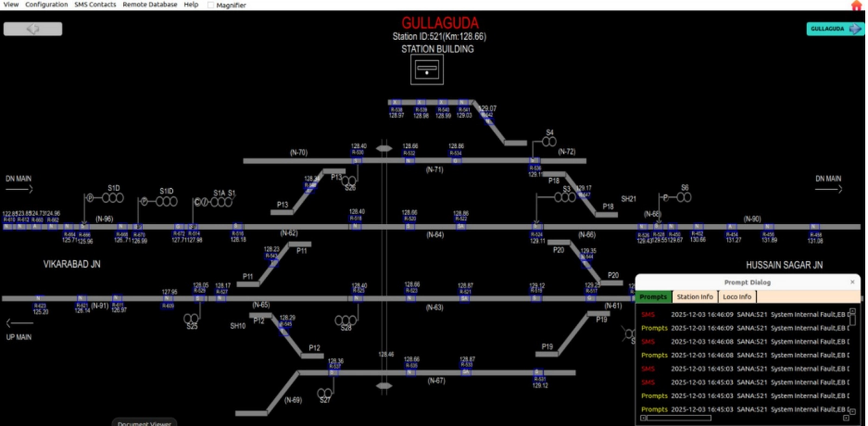Viewport: 868px width, 426px height.
Task: Click the station building icon
Action: point(427,70)
